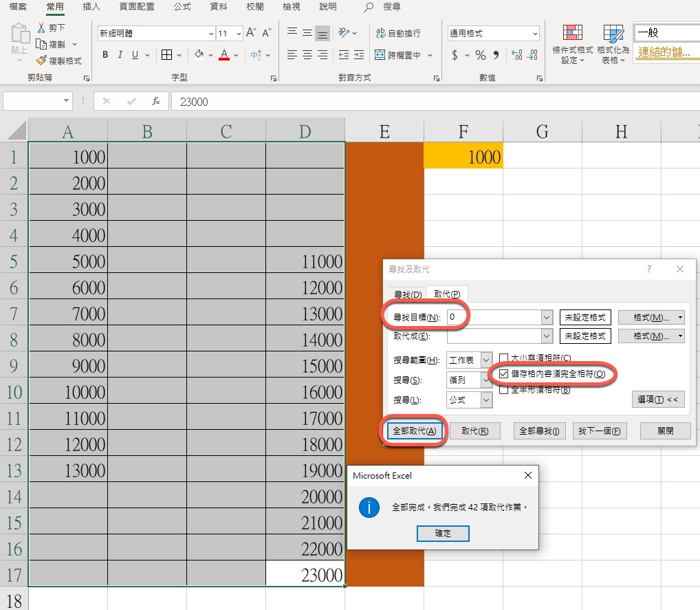Screen dimensions: 700x610
Task: Tick the match byte width checkbox
Action: [x=504, y=389]
